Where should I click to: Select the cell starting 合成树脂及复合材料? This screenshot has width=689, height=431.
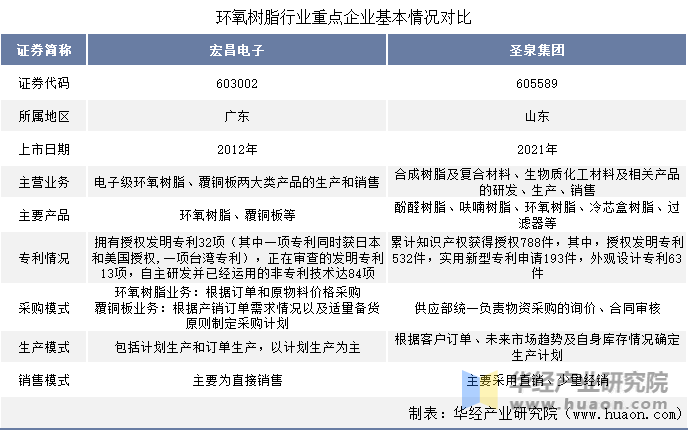tap(537, 182)
